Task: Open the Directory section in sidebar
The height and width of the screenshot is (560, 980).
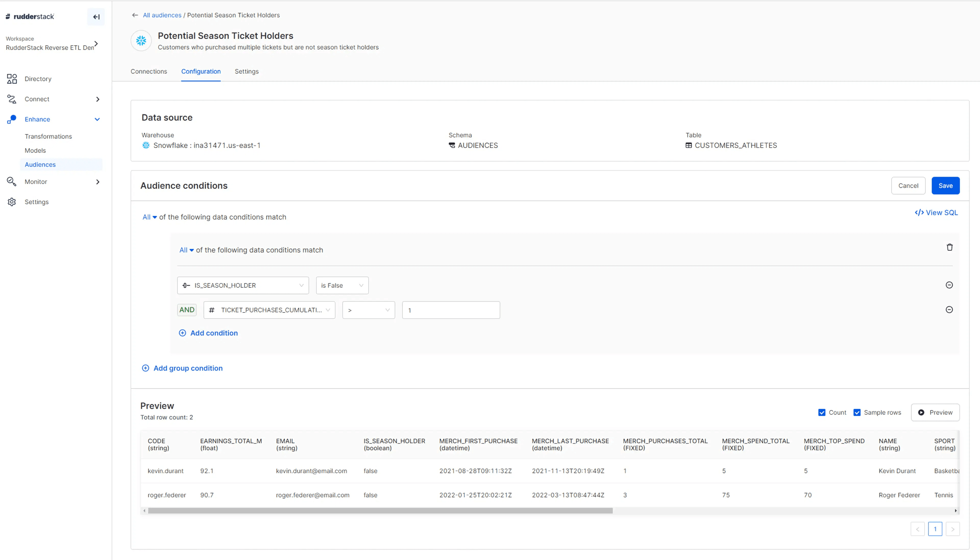Action: coord(38,78)
